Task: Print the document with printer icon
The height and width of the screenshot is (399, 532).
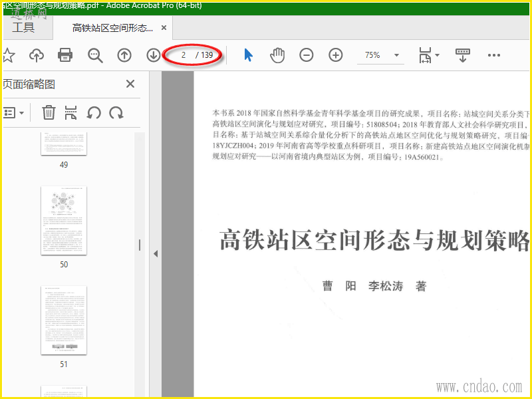Action: click(x=65, y=55)
